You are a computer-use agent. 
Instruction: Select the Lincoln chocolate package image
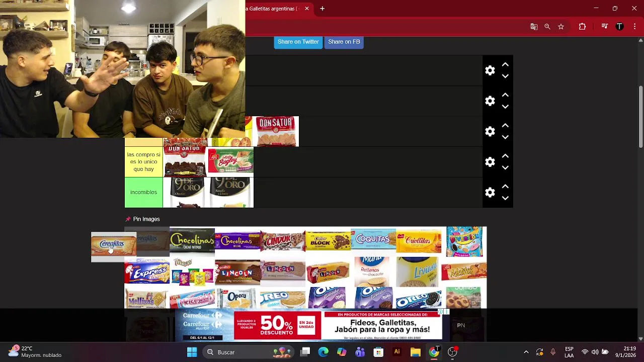(237, 273)
